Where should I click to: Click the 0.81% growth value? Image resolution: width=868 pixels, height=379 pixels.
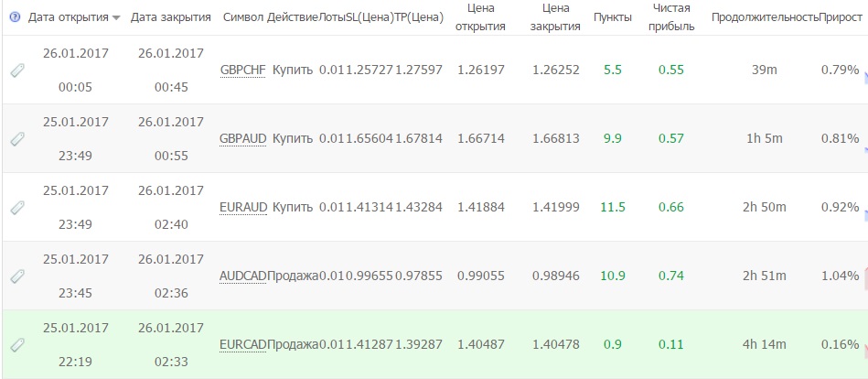pyautogui.click(x=841, y=138)
